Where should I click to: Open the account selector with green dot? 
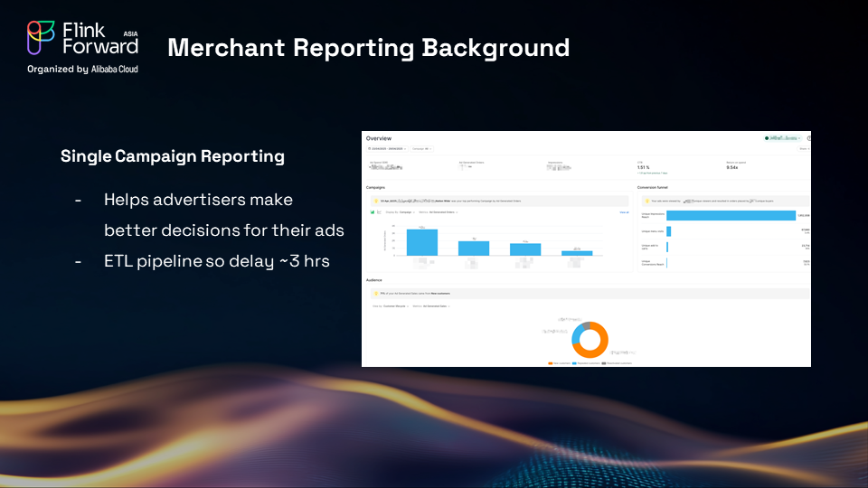click(783, 138)
